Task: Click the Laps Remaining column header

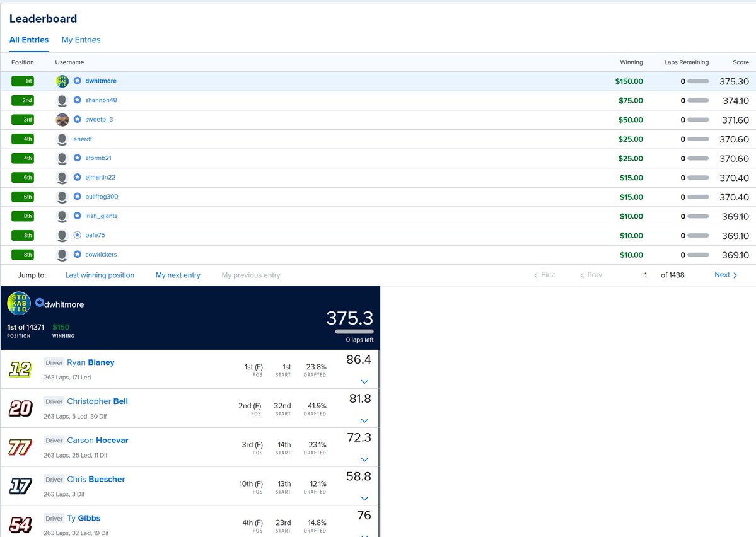Action: coord(686,62)
